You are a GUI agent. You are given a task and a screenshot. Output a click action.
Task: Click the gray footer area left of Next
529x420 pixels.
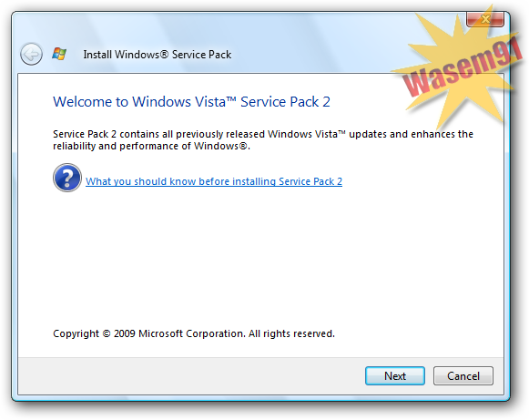(x=190, y=375)
